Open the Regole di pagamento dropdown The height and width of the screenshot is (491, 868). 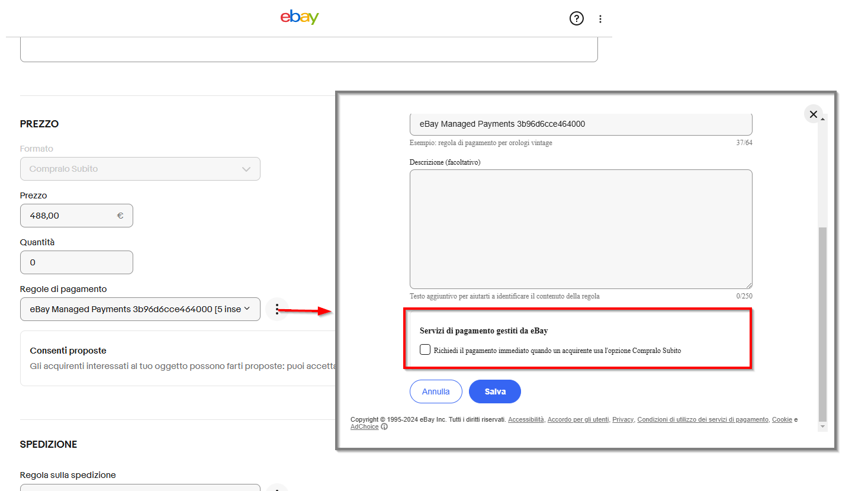pos(140,309)
